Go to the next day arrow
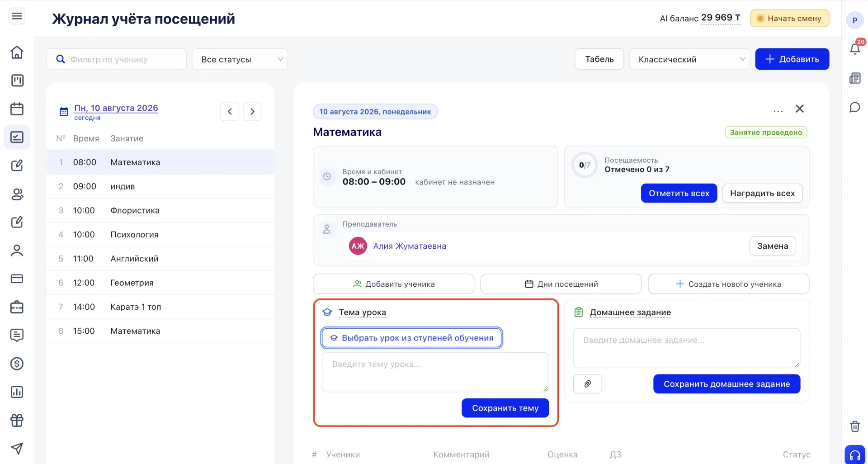This screenshot has height=464, width=868. (252, 111)
